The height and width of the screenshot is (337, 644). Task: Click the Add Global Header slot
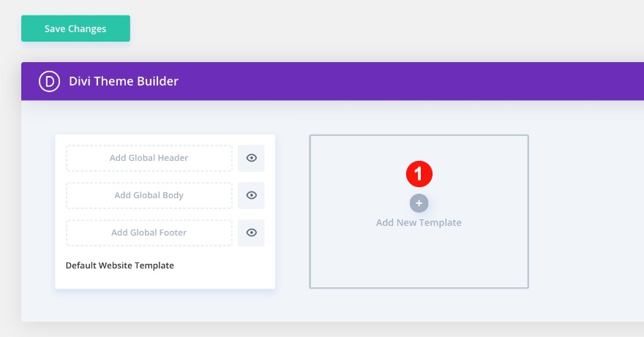point(149,158)
